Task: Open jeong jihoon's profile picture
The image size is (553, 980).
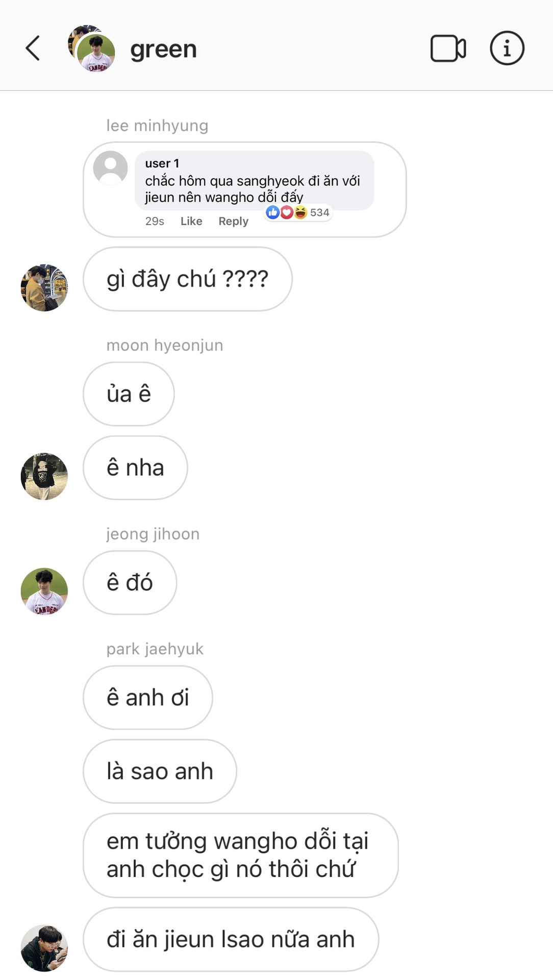Action: coord(44,591)
